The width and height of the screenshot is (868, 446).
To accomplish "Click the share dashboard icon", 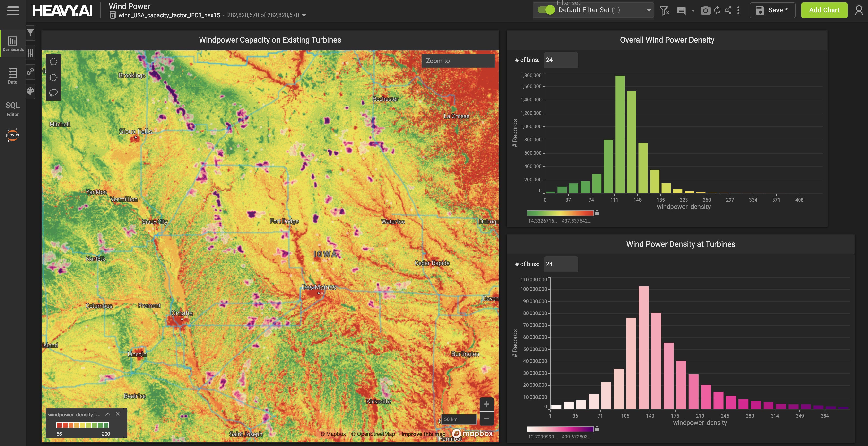I will point(728,10).
